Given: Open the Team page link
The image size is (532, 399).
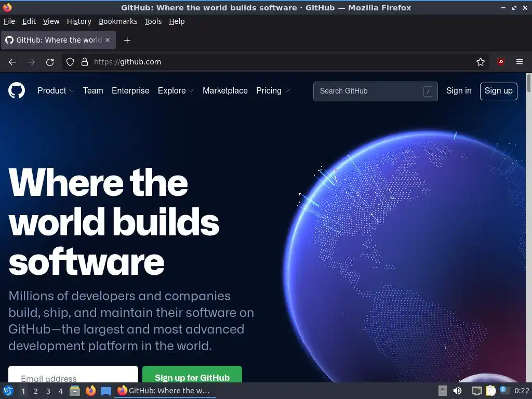Looking at the screenshot, I should [93, 91].
